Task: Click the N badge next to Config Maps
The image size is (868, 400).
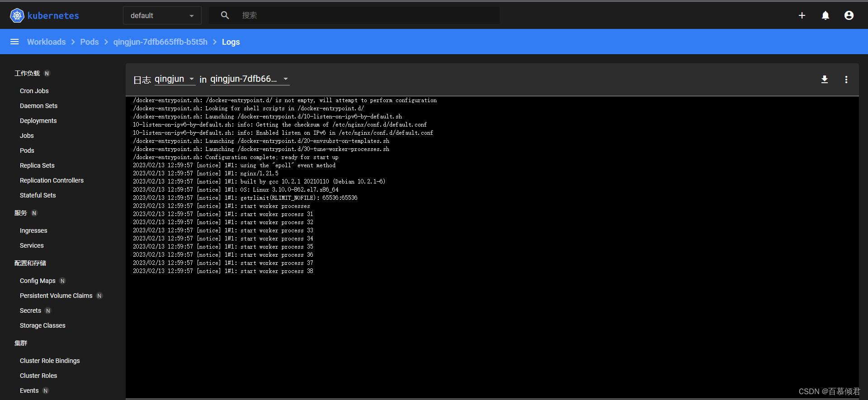Action: (62, 281)
